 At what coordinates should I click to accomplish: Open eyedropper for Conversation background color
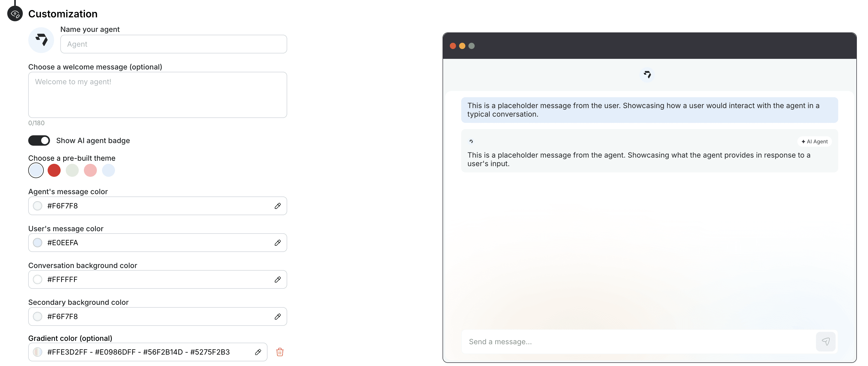278,279
